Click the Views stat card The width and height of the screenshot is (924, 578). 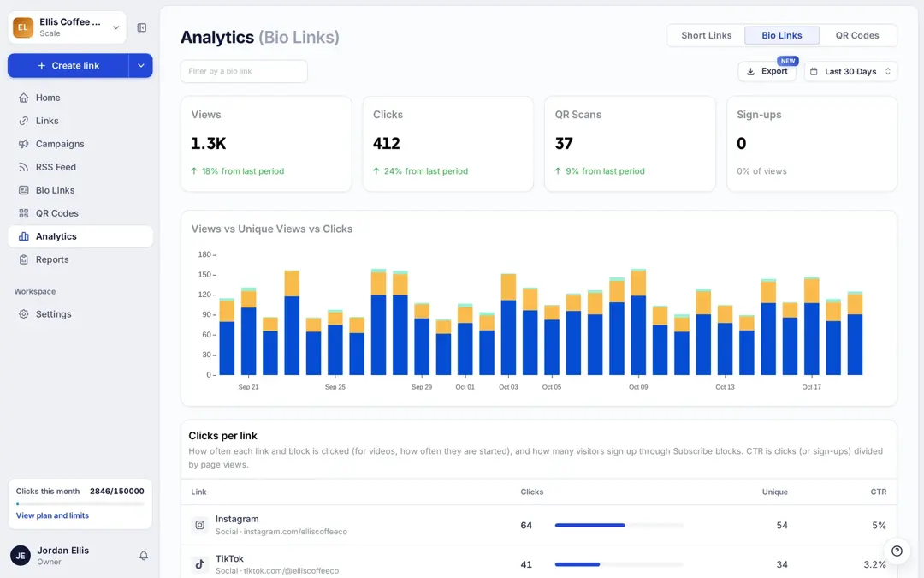266,144
